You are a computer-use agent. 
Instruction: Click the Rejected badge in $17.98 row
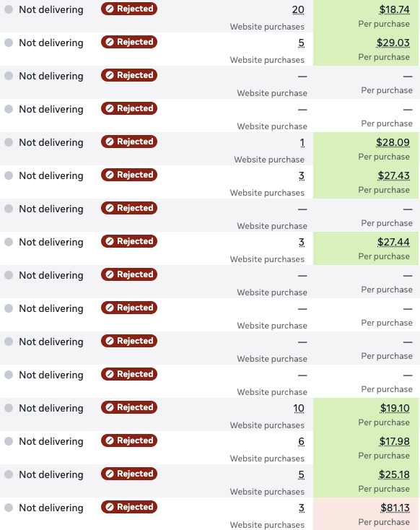click(128, 440)
